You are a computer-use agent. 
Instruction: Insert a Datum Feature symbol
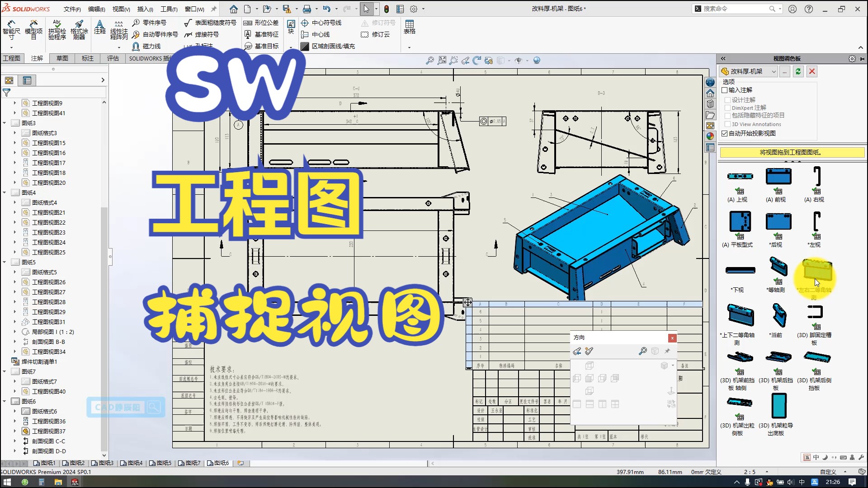coord(261,34)
